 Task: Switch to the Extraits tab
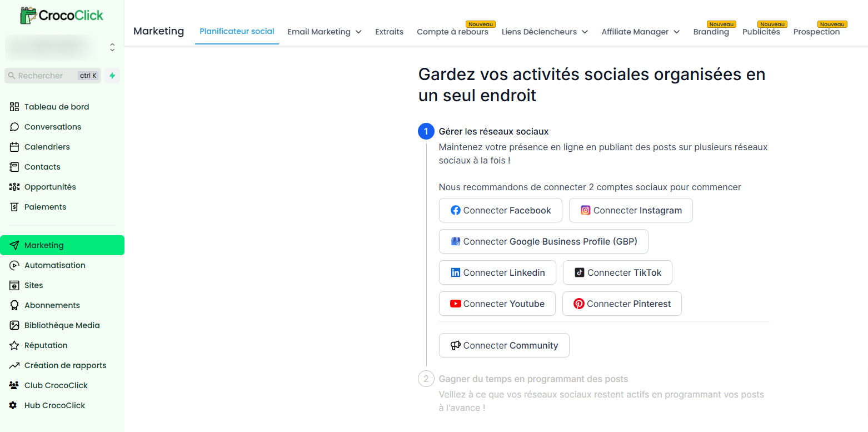[x=389, y=32]
